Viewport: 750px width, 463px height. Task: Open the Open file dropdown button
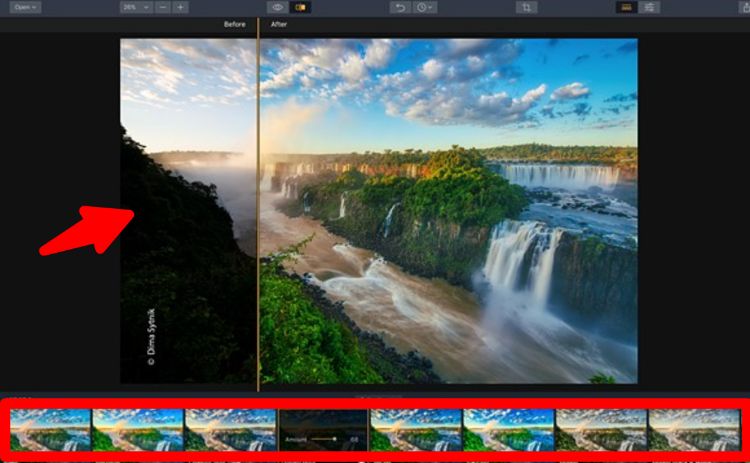[x=25, y=7]
